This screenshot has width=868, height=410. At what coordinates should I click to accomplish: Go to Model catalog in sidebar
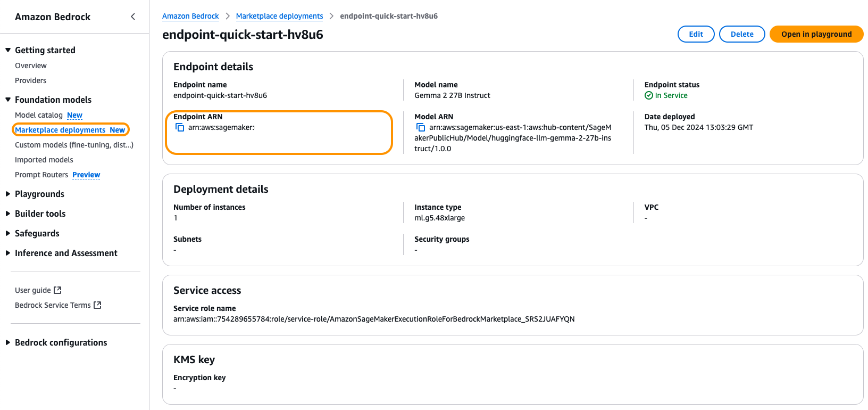pos(39,115)
